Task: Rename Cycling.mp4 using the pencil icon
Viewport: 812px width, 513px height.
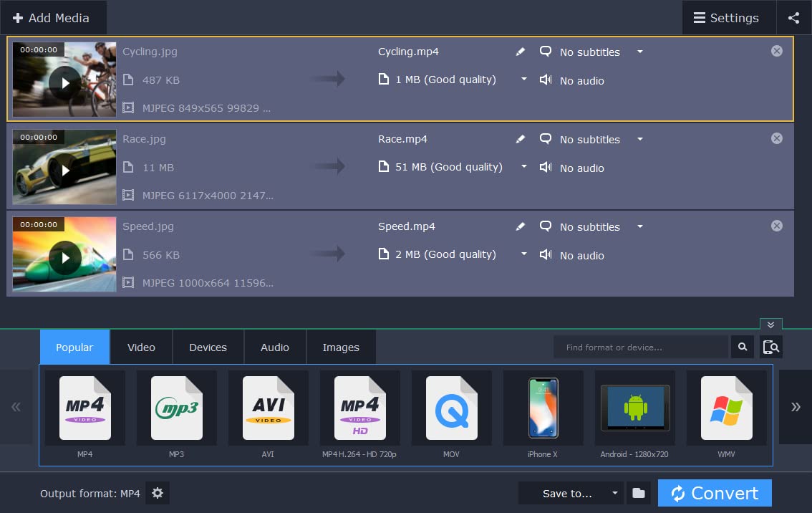Action: [x=521, y=52]
